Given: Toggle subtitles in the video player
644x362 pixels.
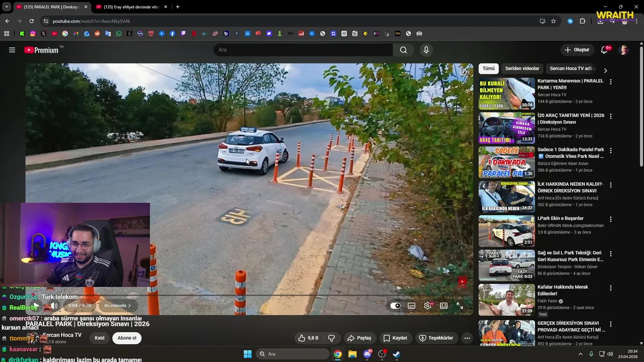Looking at the screenshot, I should [412, 306].
